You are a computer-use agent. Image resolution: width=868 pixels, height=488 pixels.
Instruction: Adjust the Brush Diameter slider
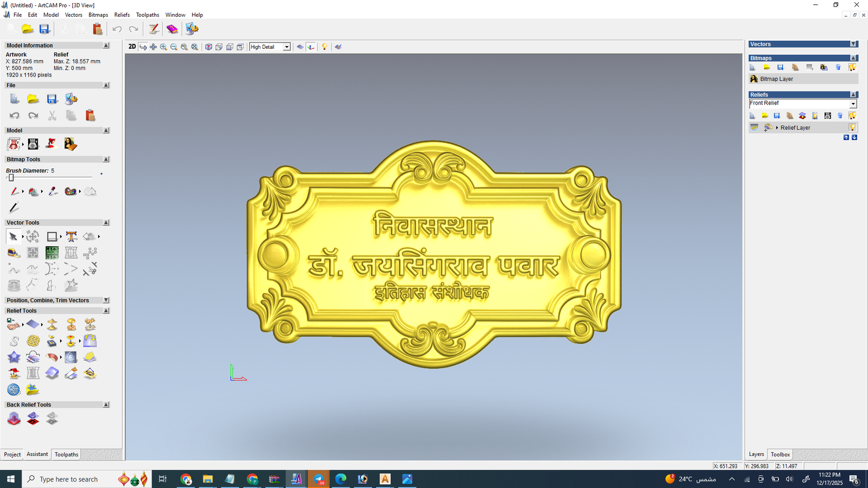click(11, 178)
